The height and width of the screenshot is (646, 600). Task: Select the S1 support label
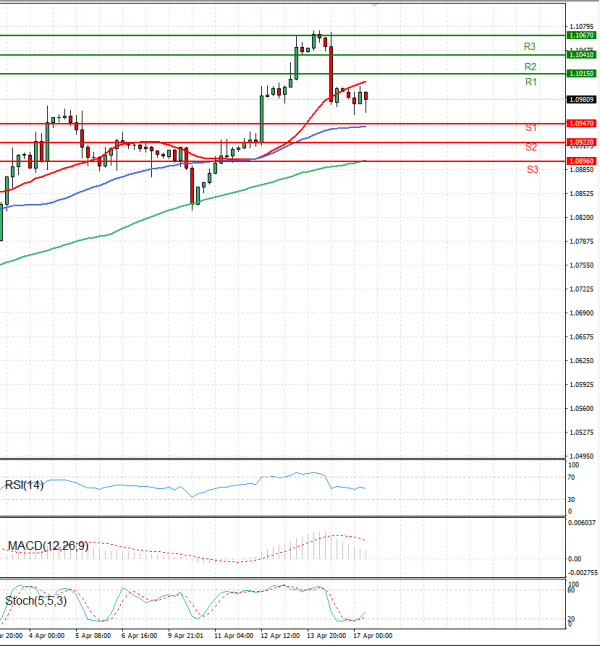click(x=531, y=128)
